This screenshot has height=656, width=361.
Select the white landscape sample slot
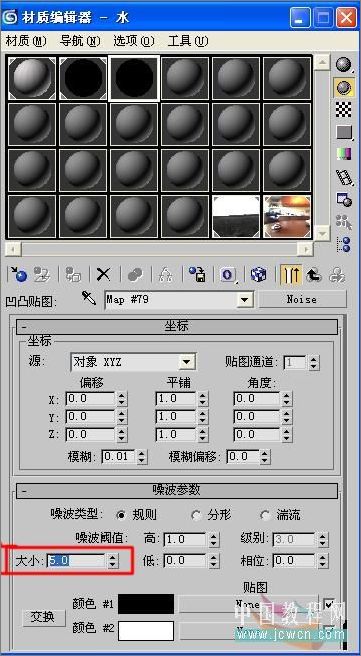point(236,217)
